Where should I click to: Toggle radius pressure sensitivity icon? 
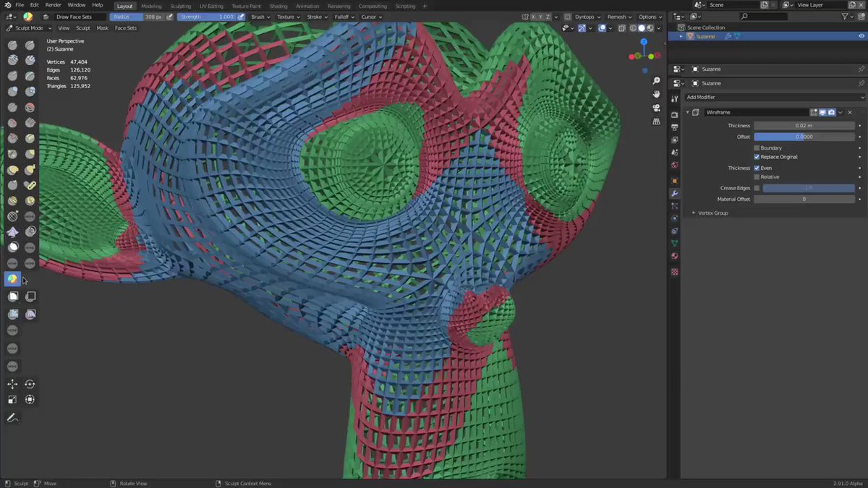(x=170, y=17)
